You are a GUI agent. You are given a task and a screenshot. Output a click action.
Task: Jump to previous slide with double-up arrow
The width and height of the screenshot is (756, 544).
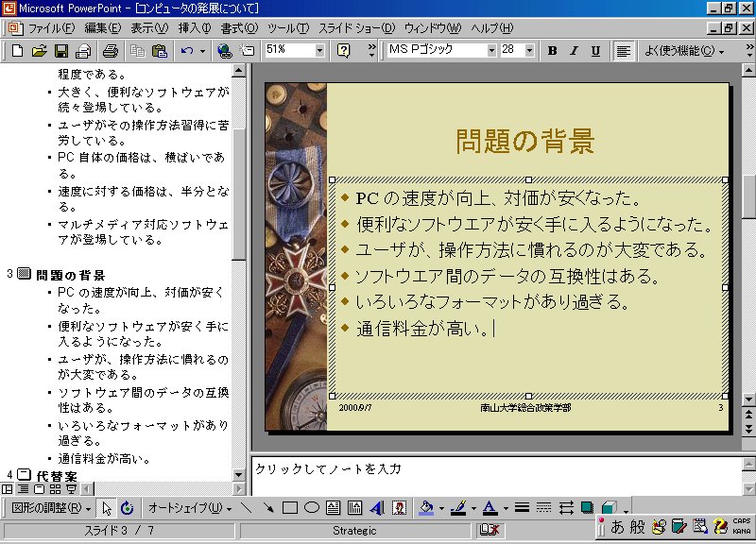748,414
